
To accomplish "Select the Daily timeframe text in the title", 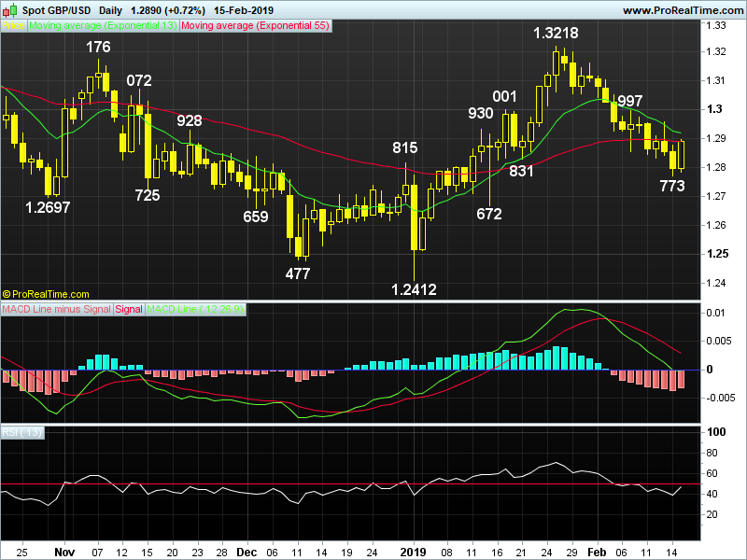I will [x=111, y=9].
